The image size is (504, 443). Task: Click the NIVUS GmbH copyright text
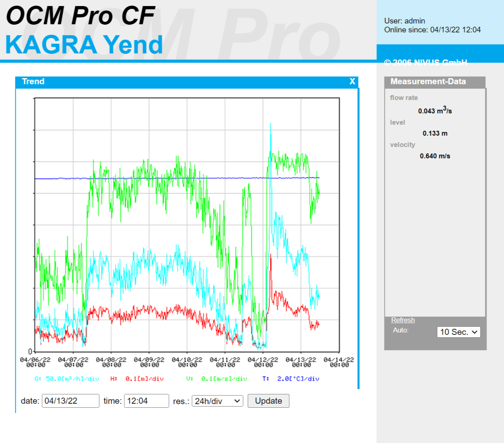(x=425, y=62)
